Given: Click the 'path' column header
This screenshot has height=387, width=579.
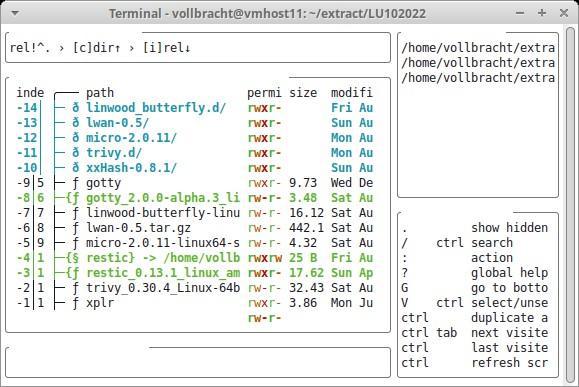Looking at the screenshot, I should [x=100, y=93].
